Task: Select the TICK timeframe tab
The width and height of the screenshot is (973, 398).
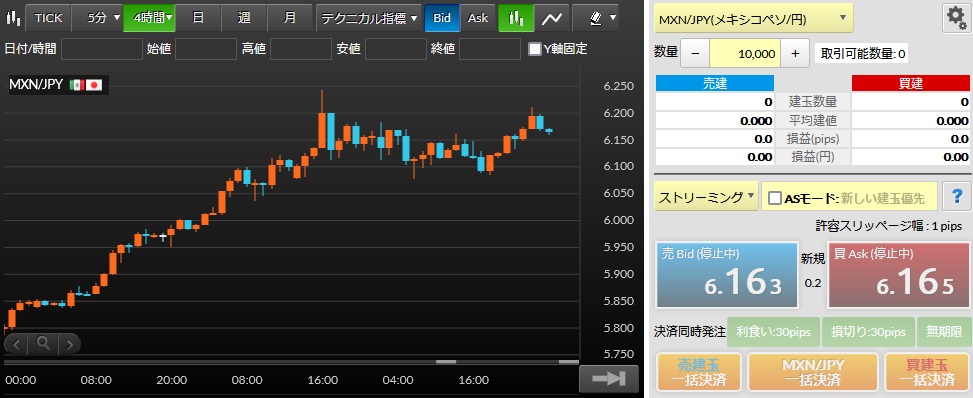Action: coord(48,18)
